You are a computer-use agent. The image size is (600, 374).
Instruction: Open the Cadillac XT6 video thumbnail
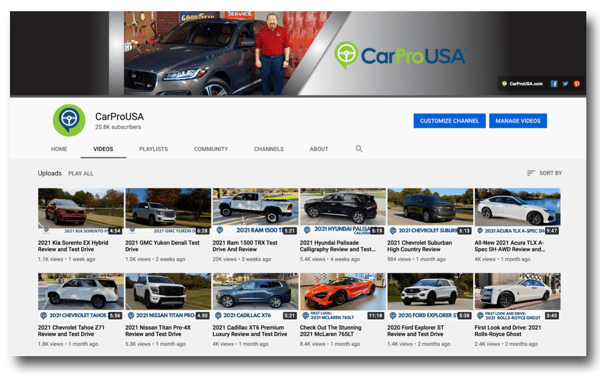(x=255, y=297)
